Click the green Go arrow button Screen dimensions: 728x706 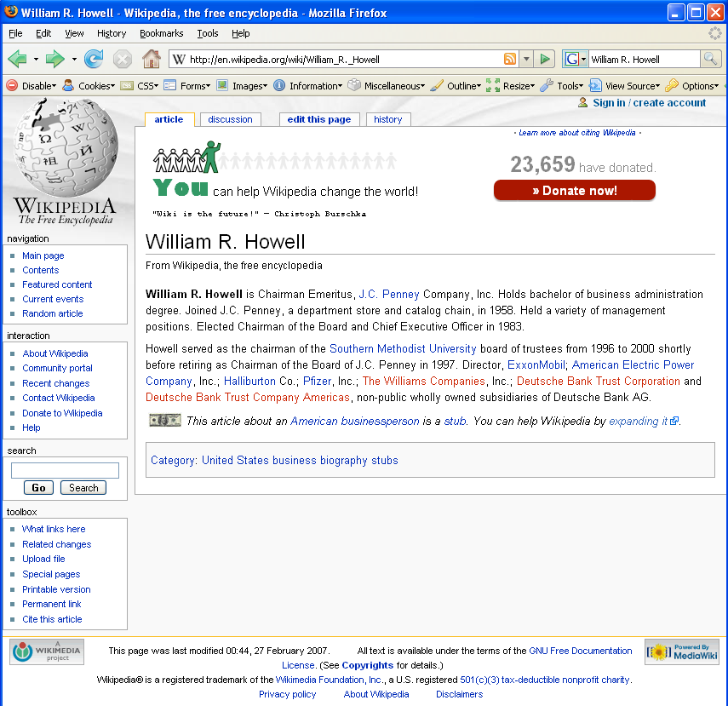coord(545,59)
